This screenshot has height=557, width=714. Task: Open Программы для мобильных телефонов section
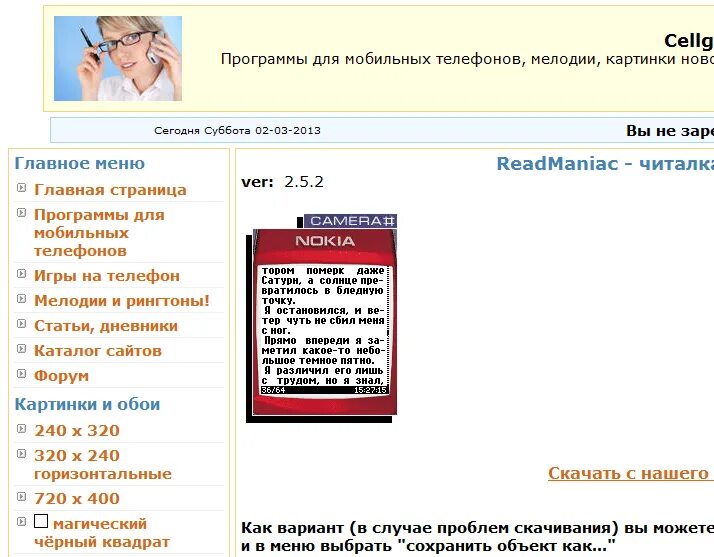[x=99, y=233]
